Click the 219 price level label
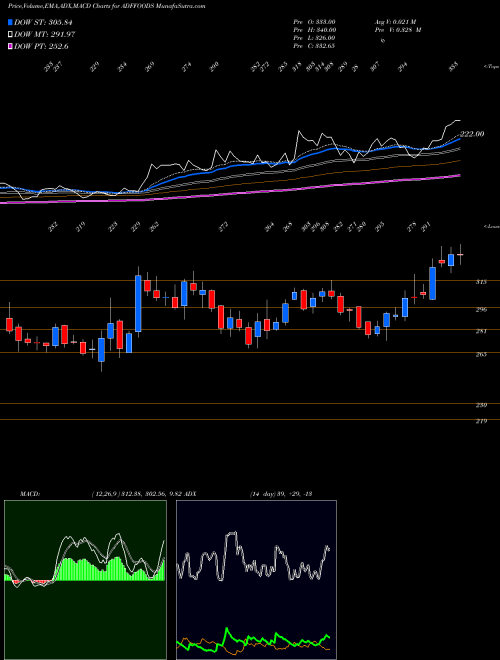 tap(481, 421)
